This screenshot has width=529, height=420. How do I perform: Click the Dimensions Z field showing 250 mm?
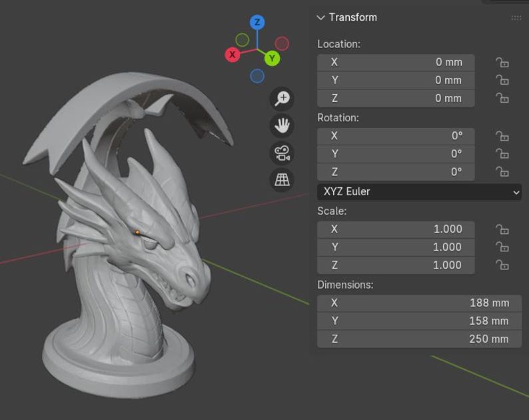(x=419, y=339)
